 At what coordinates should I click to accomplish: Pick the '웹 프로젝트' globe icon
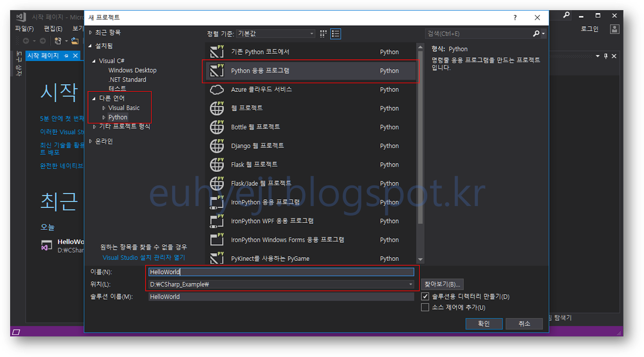(x=217, y=108)
